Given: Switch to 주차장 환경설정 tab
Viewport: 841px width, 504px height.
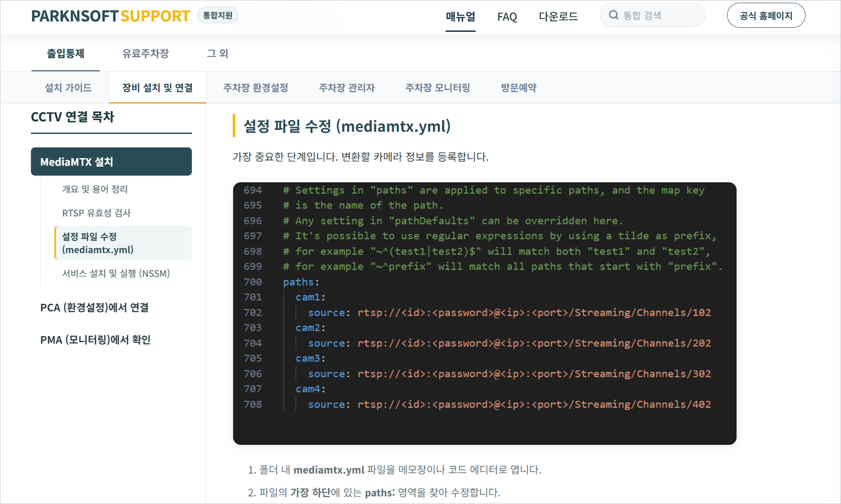Looking at the screenshot, I should click(256, 88).
